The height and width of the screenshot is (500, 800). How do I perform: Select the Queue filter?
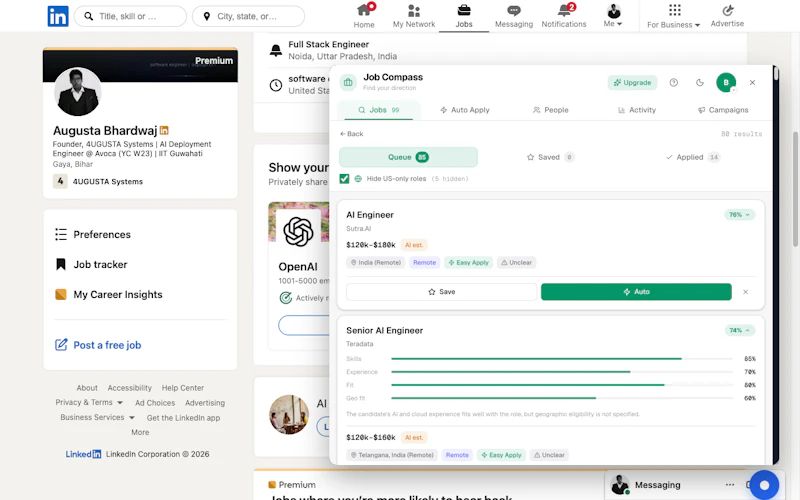click(x=408, y=157)
